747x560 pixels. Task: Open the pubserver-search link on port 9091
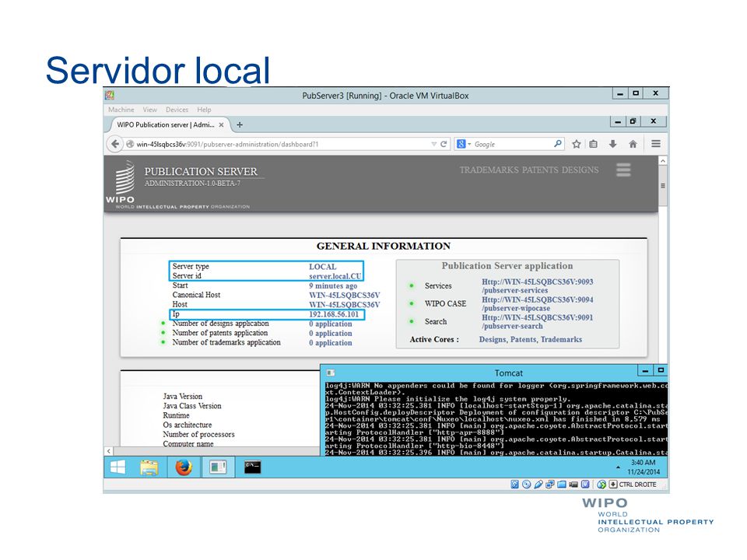[x=538, y=322]
